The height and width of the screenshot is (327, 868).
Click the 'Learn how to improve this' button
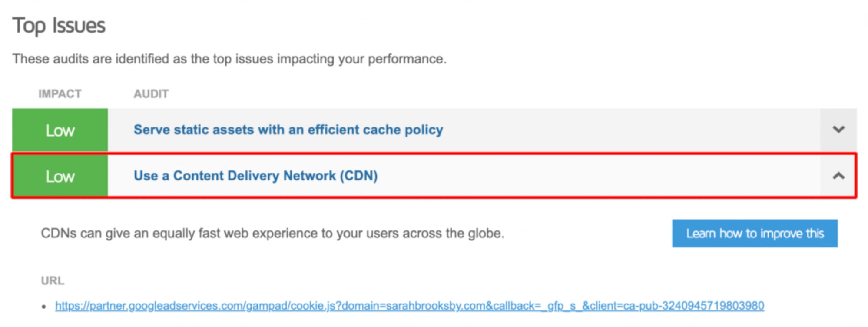coord(754,234)
